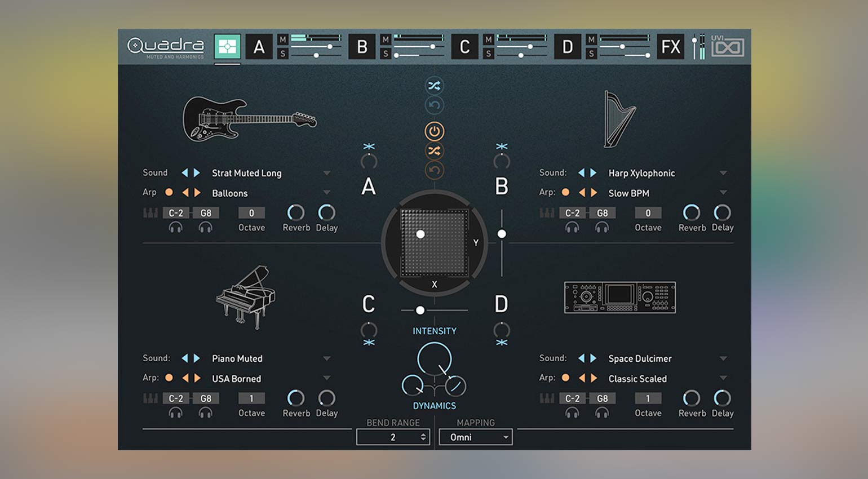Click the D label beside the XY pad
868x479 pixels.
point(502,304)
